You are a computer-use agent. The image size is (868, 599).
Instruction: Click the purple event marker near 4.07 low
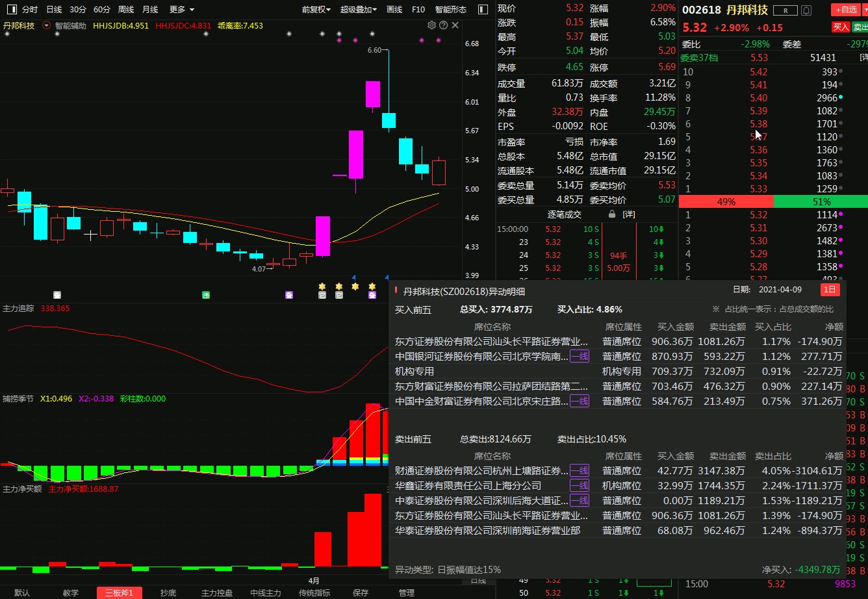pos(289,295)
